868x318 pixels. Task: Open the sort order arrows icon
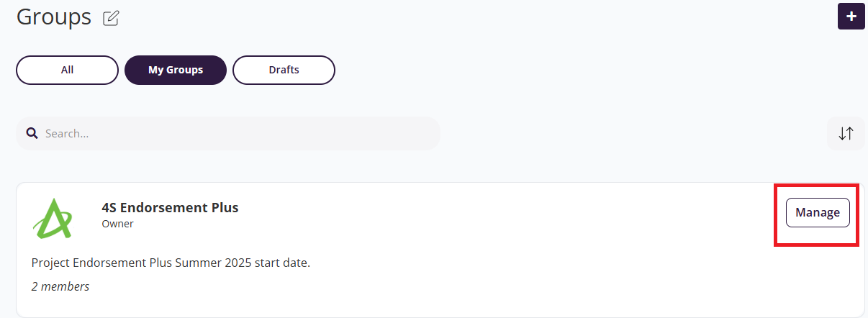pyautogui.click(x=846, y=133)
